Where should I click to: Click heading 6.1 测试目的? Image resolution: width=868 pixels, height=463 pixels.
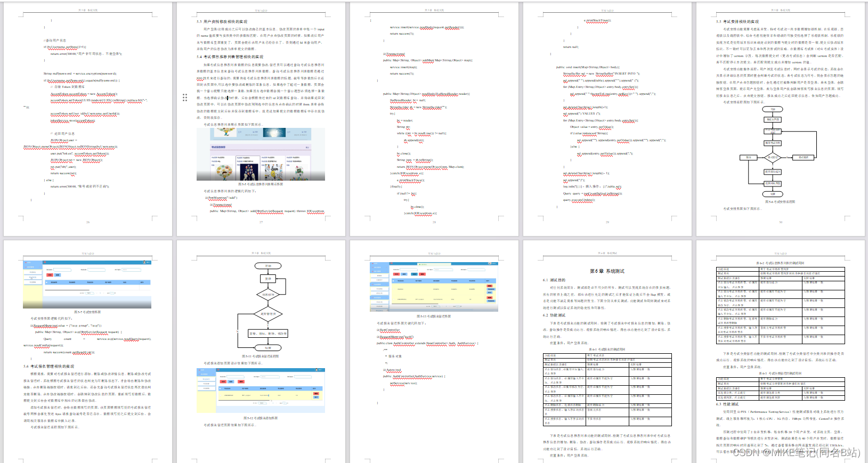554,280
